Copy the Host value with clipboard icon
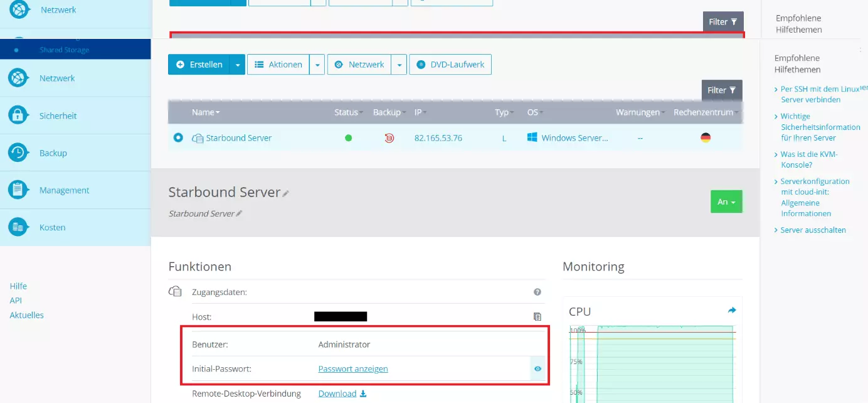Image resolution: width=868 pixels, height=403 pixels. pos(537,316)
